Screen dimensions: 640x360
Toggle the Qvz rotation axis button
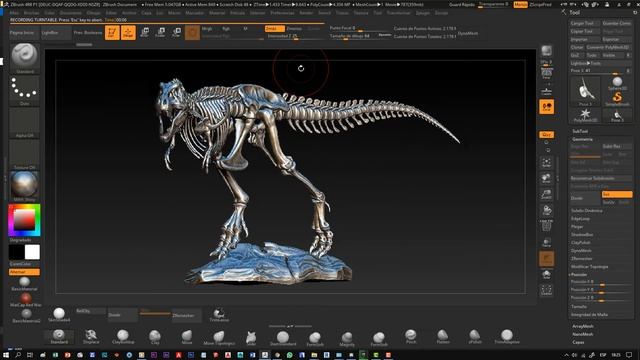click(x=547, y=134)
